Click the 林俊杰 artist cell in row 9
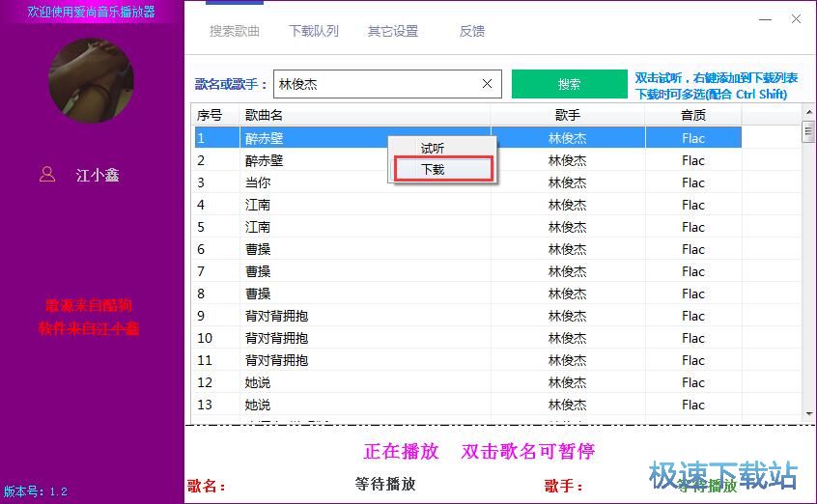 click(x=568, y=316)
